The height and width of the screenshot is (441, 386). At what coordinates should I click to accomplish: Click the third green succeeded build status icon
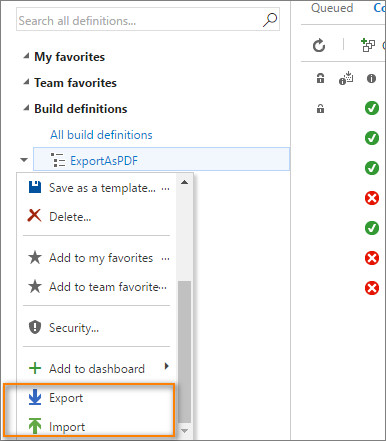click(372, 168)
